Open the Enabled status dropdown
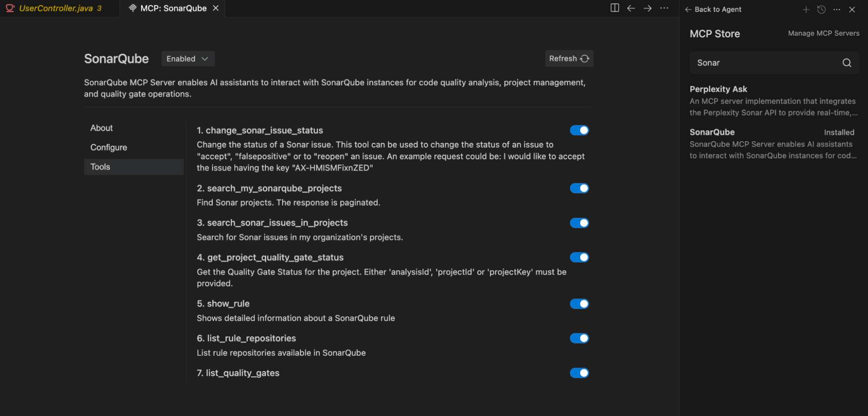Image resolution: width=868 pixels, height=416 pixels. click(x=188, y=59)
